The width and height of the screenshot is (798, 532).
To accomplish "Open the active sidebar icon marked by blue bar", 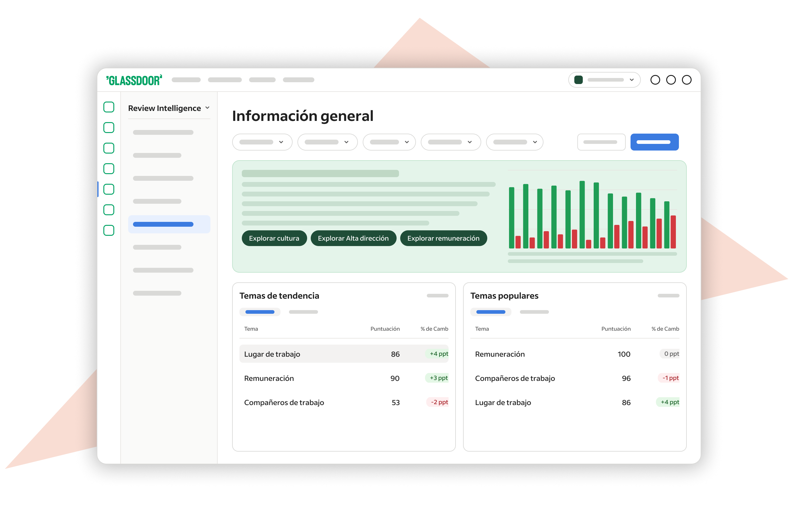I will [109, 189].
